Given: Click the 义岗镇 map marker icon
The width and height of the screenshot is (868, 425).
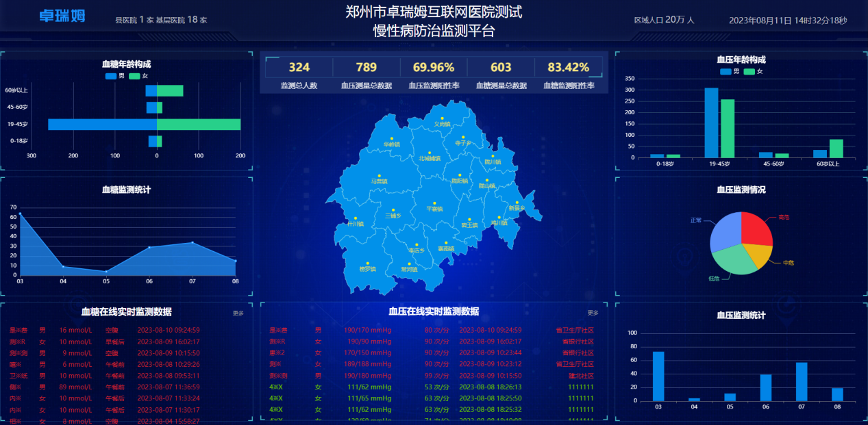Looking at the screenshot, I should coord(443,117).
